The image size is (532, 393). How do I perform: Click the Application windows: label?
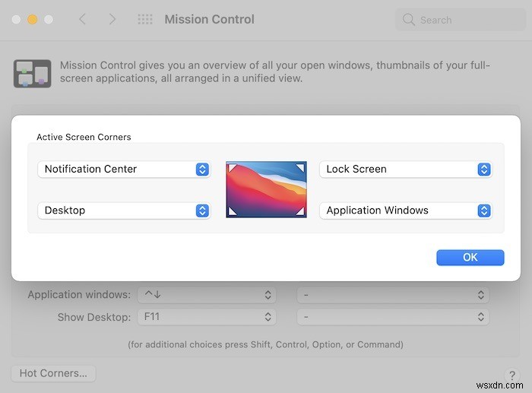click(x=79, y=295)
